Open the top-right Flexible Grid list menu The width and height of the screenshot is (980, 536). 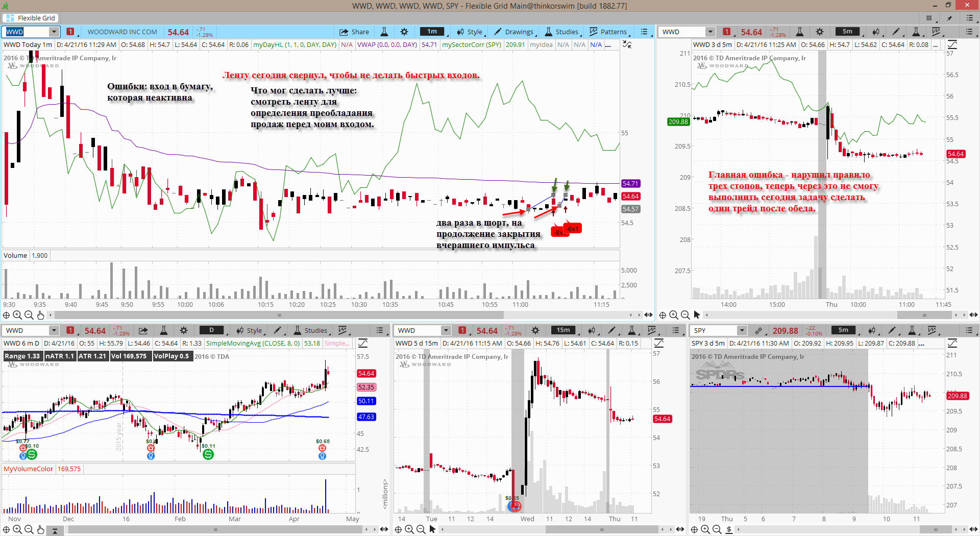970,18
